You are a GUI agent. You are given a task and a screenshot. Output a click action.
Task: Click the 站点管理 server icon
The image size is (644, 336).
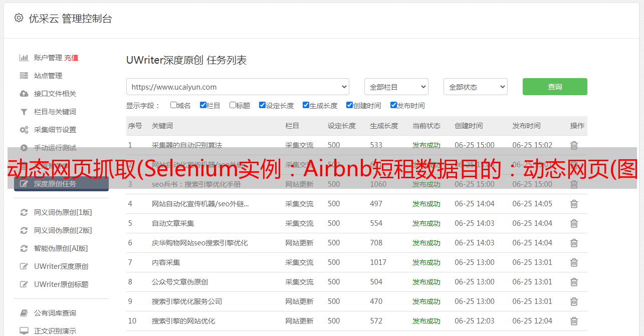(24, 76)
